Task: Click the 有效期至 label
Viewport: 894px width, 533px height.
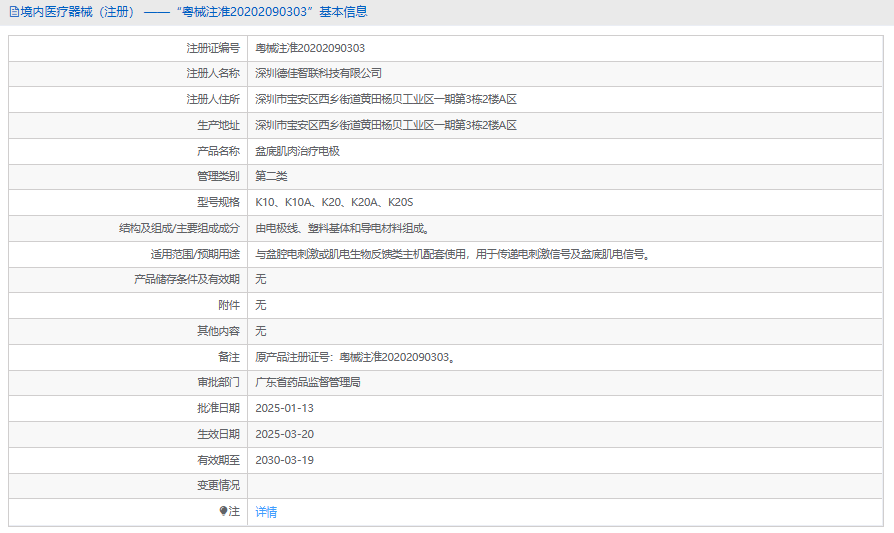Action: (218, 460)
